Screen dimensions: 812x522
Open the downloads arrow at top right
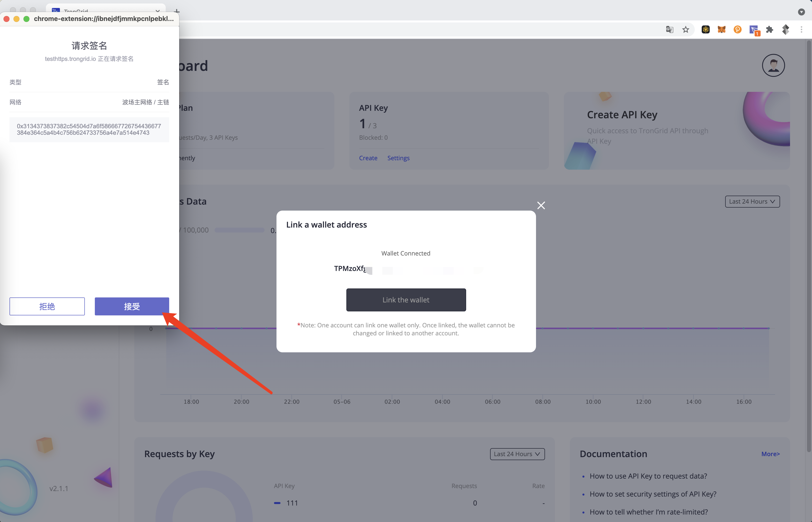pyautogui.click(x=802, y=12)
